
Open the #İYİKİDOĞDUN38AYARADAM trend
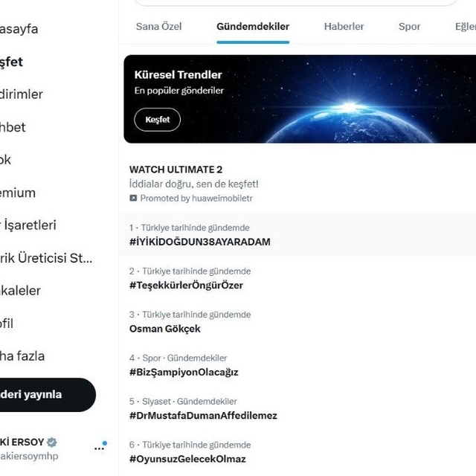point(199,242)
